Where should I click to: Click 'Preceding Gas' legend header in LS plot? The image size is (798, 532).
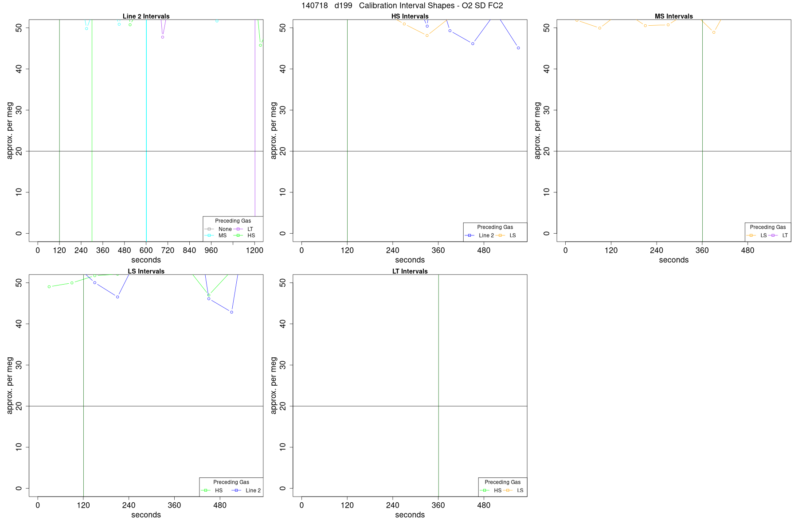pyautogui.click(x=231, y=482)
